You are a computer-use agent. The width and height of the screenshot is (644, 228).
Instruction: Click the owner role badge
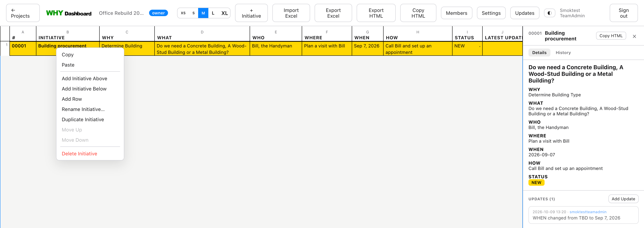pos(158,13)
